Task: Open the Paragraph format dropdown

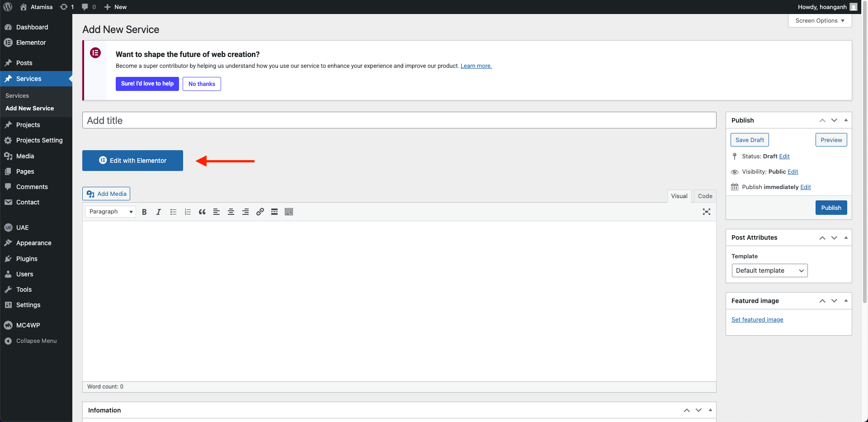Action: 111,212
